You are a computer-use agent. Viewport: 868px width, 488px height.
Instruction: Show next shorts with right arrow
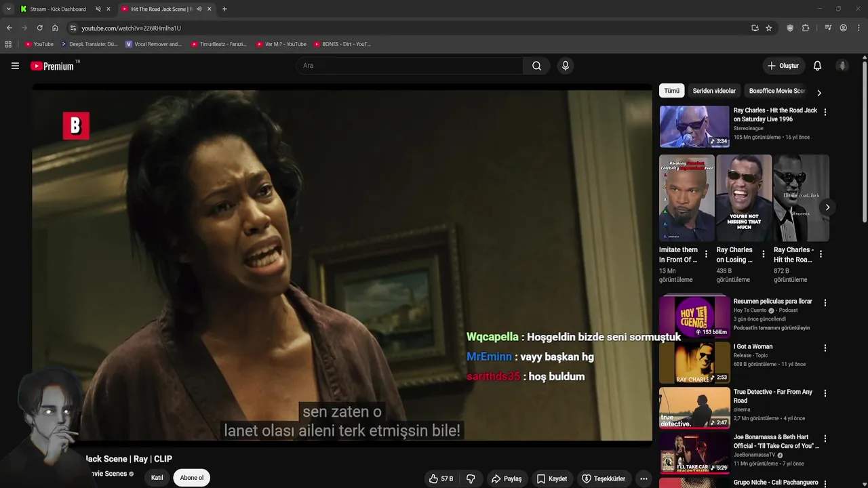[x=827, y=207]
